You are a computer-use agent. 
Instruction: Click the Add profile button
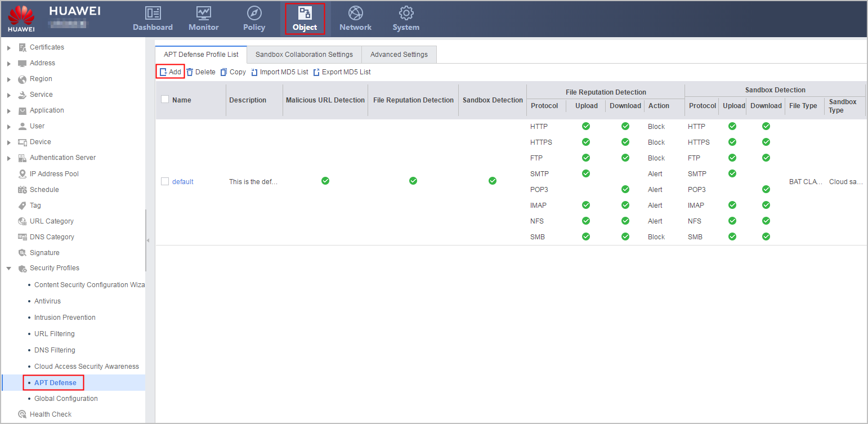point(171,72)
